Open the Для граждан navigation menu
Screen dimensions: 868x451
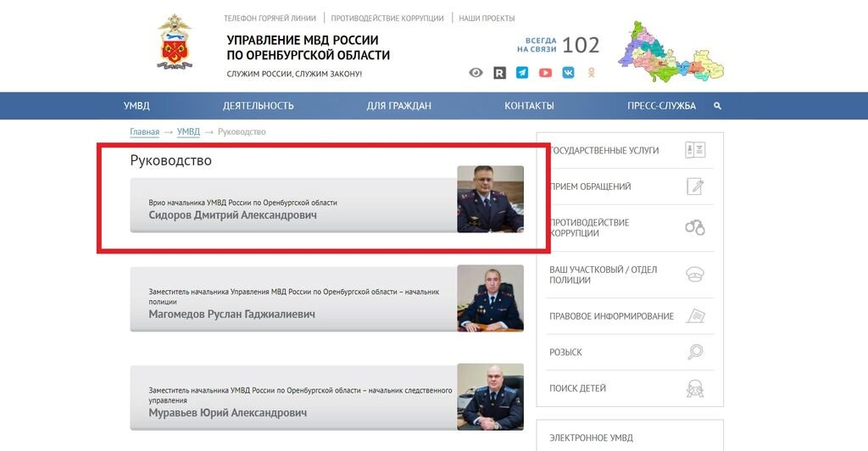click(x=398, y=106)
